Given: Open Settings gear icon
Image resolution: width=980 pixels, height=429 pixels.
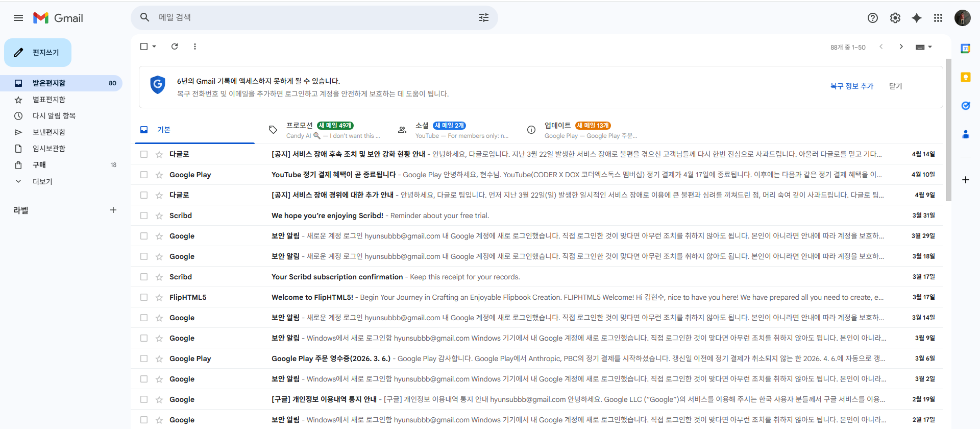Looking at the screenshot, I should tap(895, 18).
